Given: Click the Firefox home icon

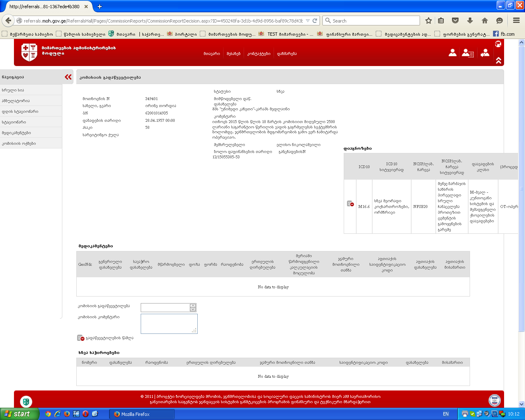Looking at the screenshot, I should [x=485, y=21].
